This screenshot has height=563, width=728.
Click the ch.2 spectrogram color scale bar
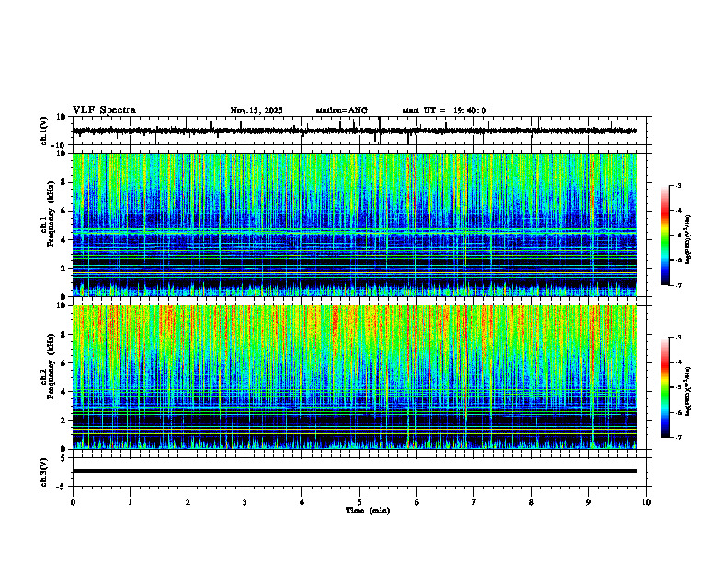coord(665,387)
